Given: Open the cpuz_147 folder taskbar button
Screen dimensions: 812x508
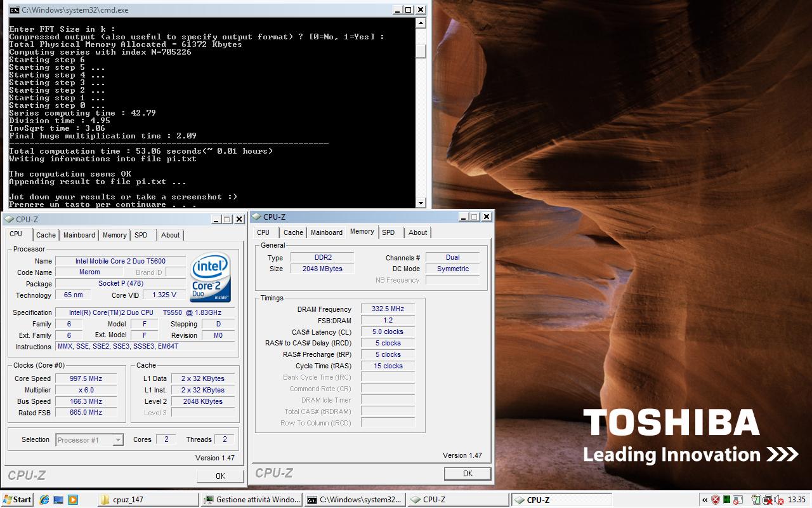Looking at the screenshot, I should coord(148,500).
